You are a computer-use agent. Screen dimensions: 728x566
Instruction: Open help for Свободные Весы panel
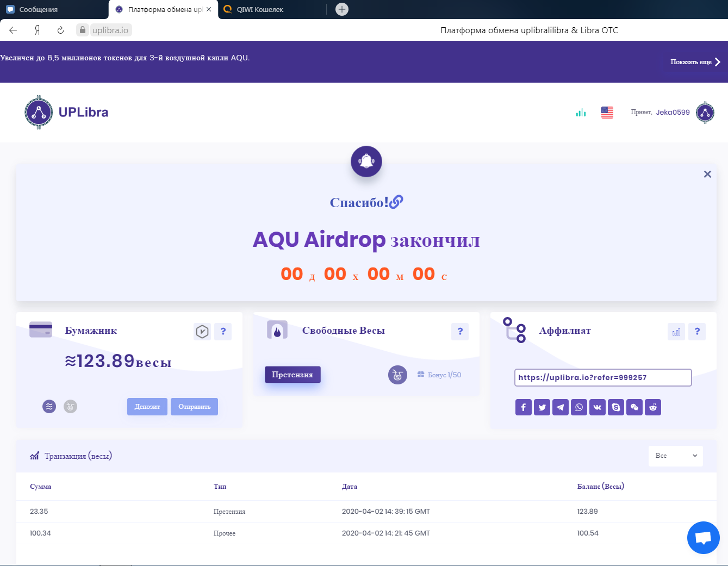pyautogui.click(x=460, y=331)
